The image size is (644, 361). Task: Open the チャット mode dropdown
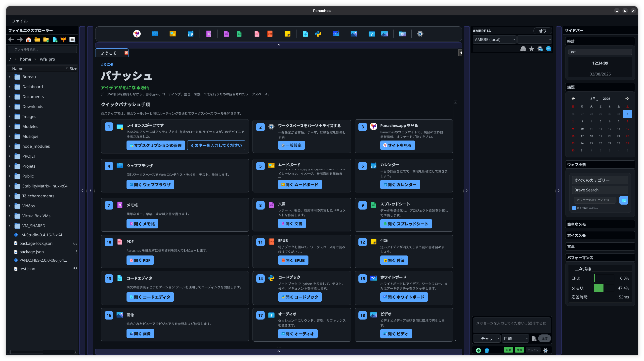click(487, 339)
